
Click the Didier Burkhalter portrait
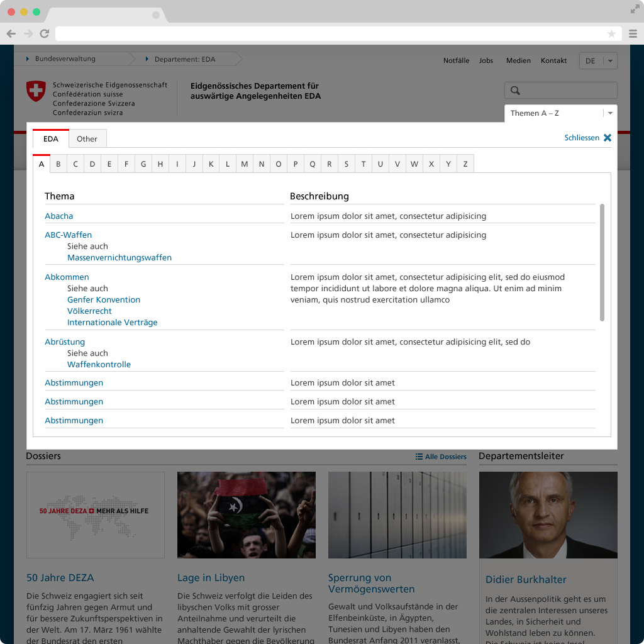[x=548, y=515]
